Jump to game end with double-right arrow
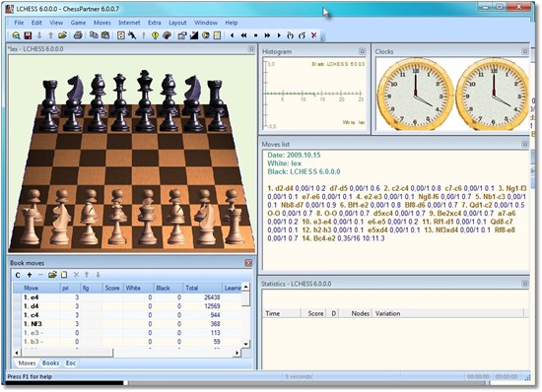542x392 pixels. click(x=267, y=35)
